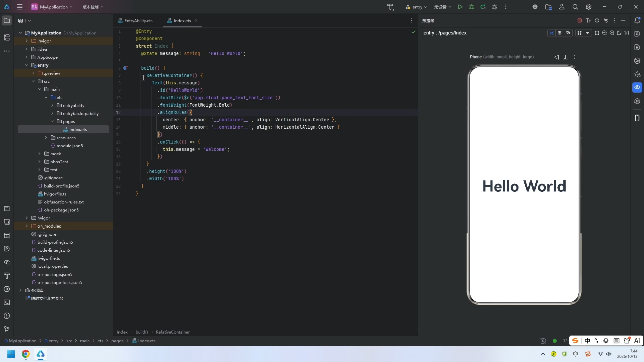Switch to the EntryAbility.ets tab
The height and width of the screenshot is (362, 644).
135,21
